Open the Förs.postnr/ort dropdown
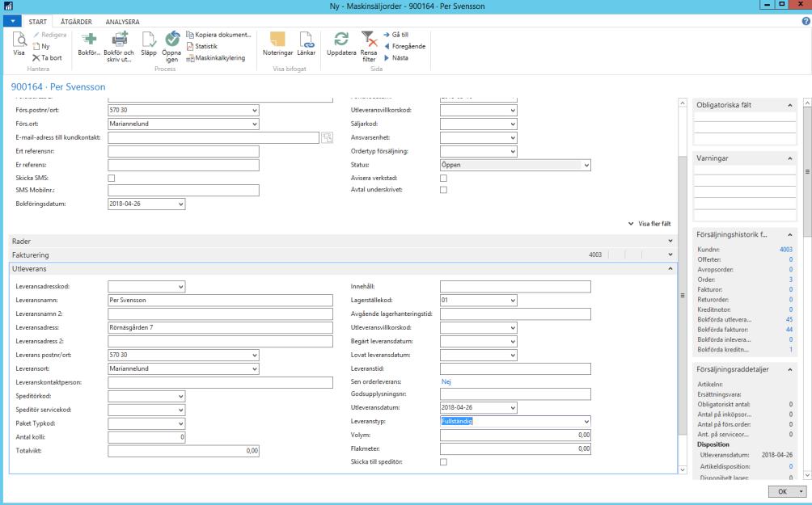This screenshot has height=505, width=812. click(254, 110)
